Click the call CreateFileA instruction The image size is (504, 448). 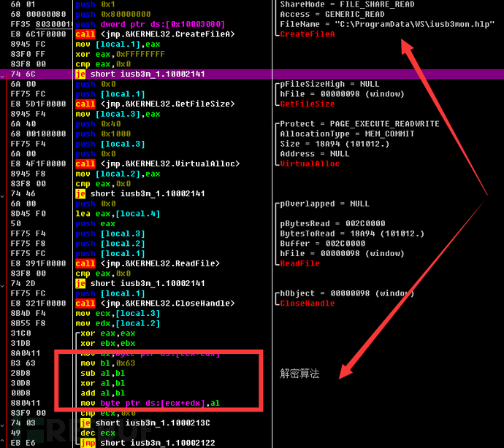[x=156, y=34]
